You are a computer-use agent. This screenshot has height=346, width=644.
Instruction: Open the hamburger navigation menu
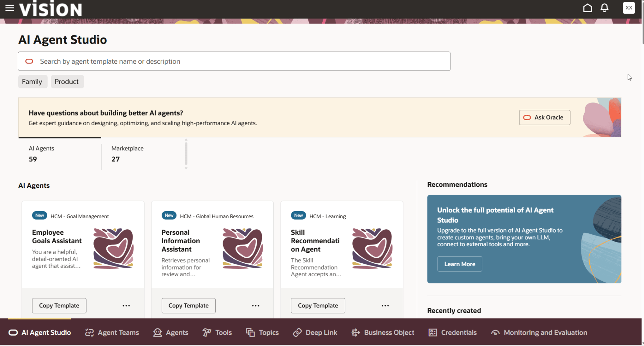pyautogui.click(x=10, y=8)
